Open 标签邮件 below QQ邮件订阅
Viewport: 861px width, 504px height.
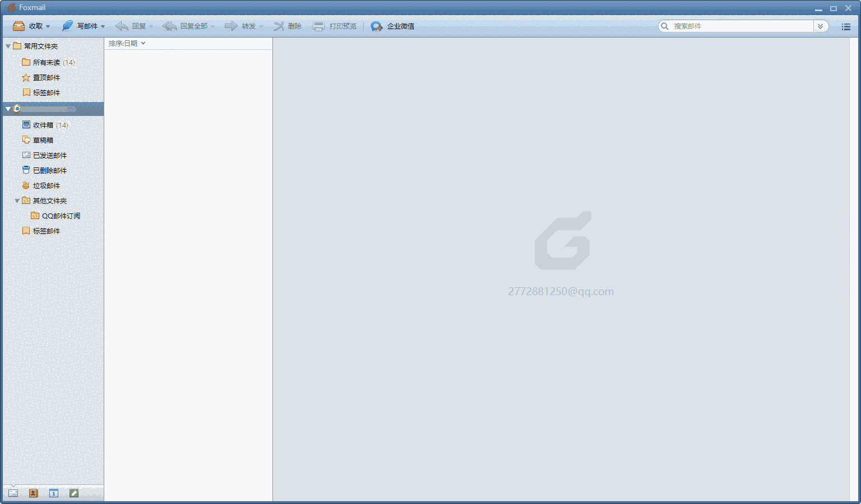click(41, 231)
